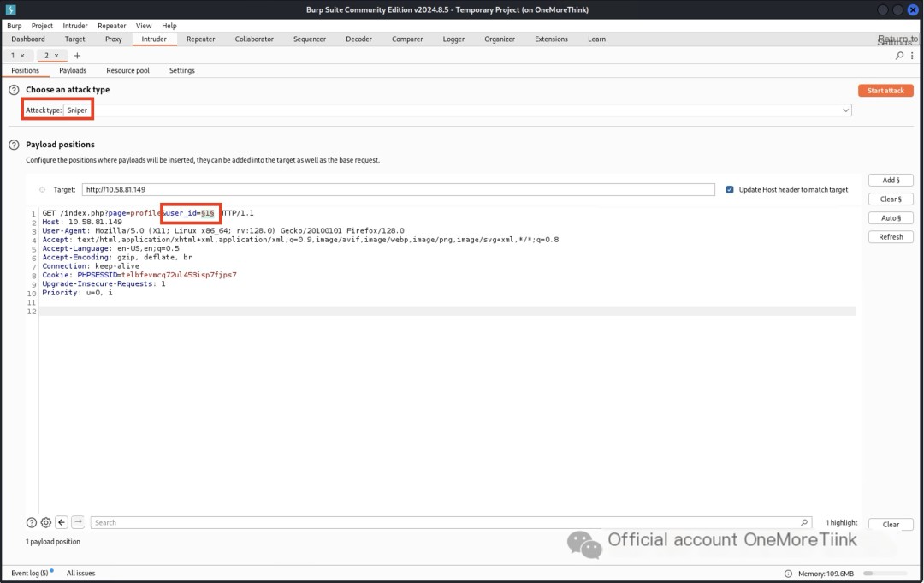
Task: Click the Host header line in request
Action: pos(82,223)
